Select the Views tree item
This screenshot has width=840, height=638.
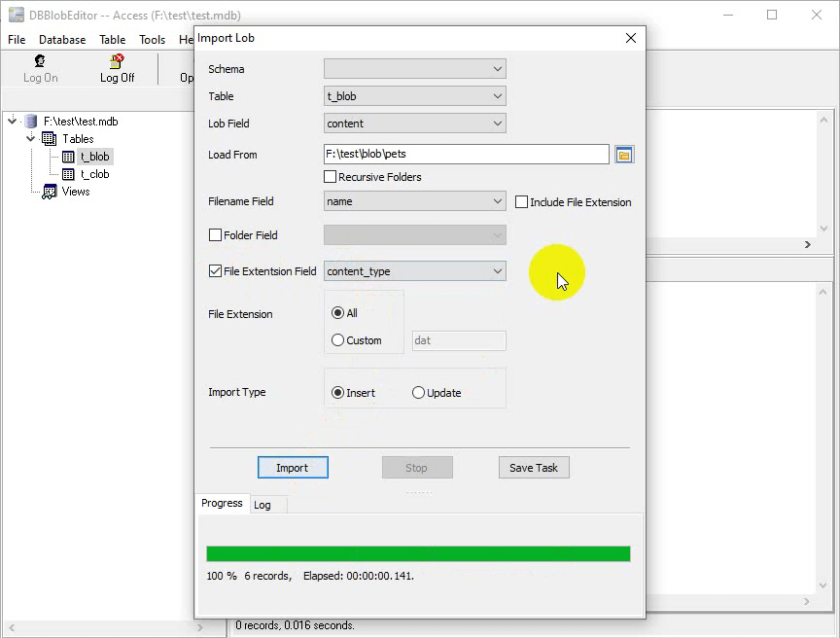tap(76, 192)
